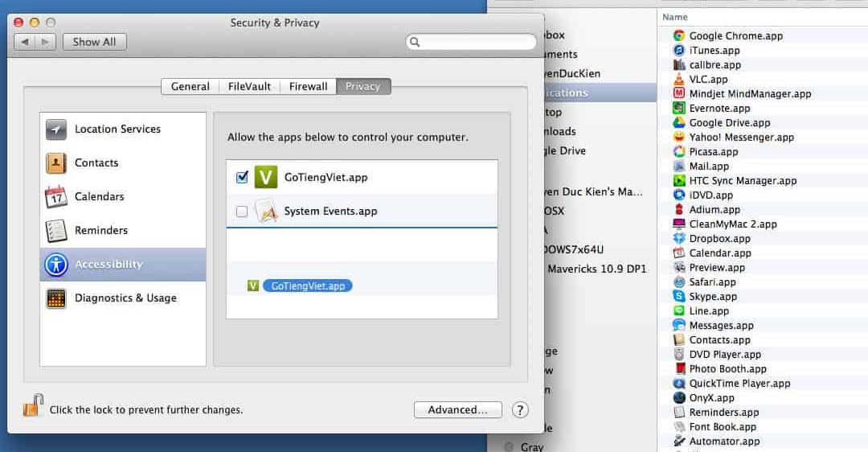Click the blue Accessibility icon
This screenshot has width=868, height=452.
click(x=56, y=265)
